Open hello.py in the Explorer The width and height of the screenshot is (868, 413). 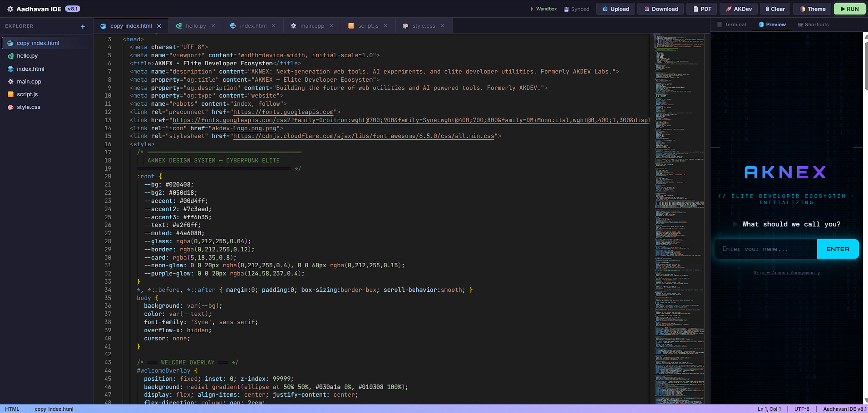coord(27,56)
